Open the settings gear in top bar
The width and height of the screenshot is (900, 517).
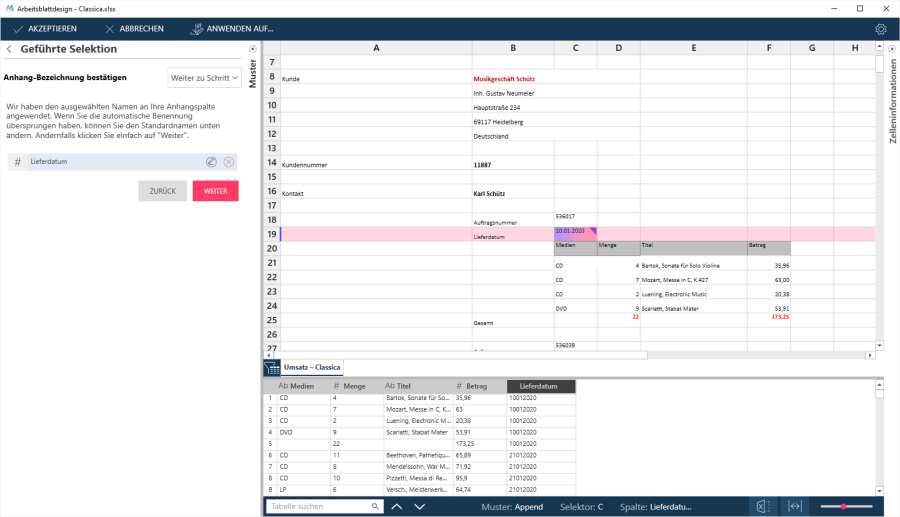click(880, 29)
